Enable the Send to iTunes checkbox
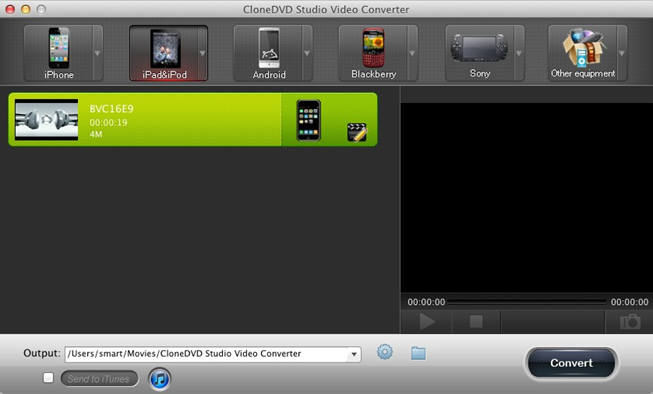This screenshot has width=653, height=394. 48,378
